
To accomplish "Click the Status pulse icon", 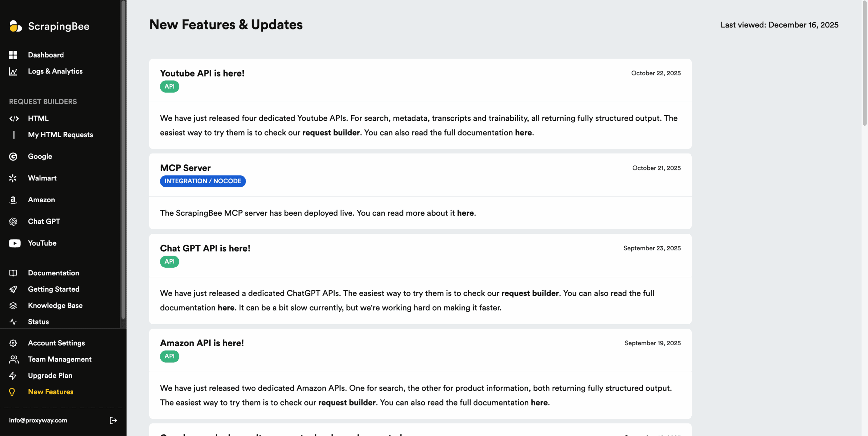I will click(x=13, y=322).
